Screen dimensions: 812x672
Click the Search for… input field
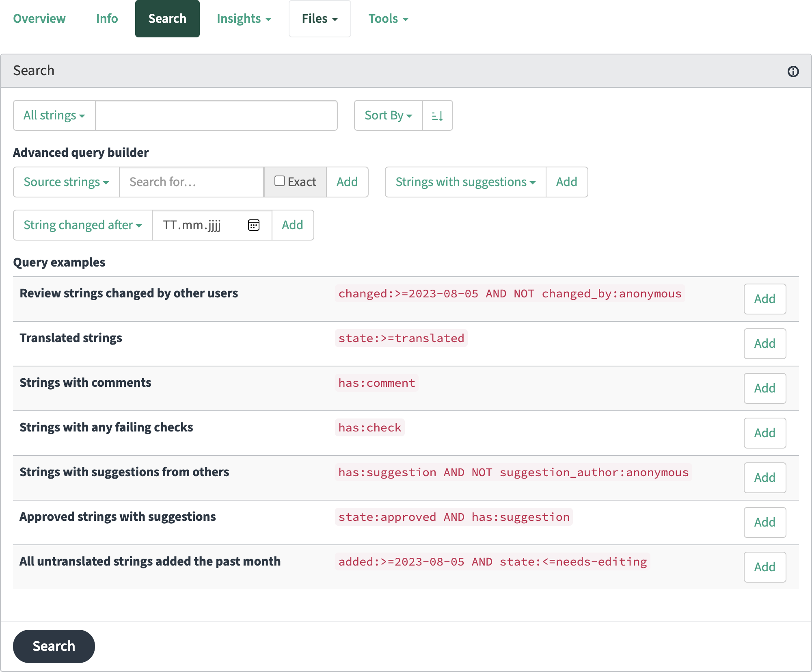(x=192, y=182)
